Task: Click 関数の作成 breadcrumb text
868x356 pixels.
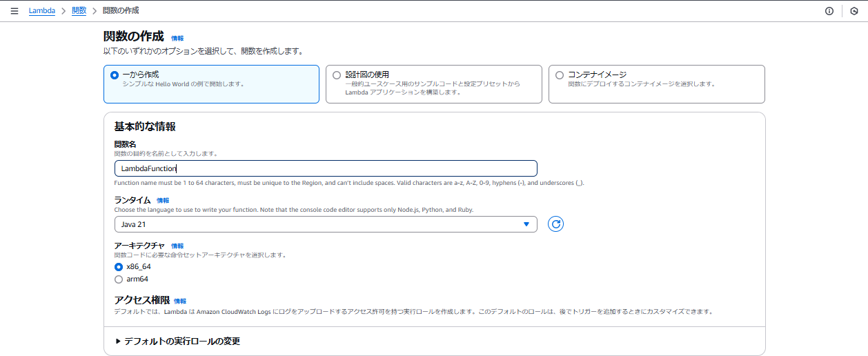Action: pos(121,11)
